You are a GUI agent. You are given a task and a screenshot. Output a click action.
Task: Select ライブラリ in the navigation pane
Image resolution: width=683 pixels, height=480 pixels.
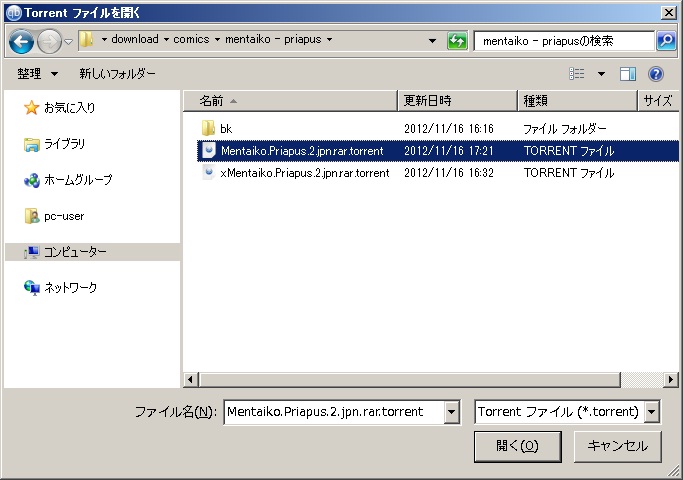(64, 143)
